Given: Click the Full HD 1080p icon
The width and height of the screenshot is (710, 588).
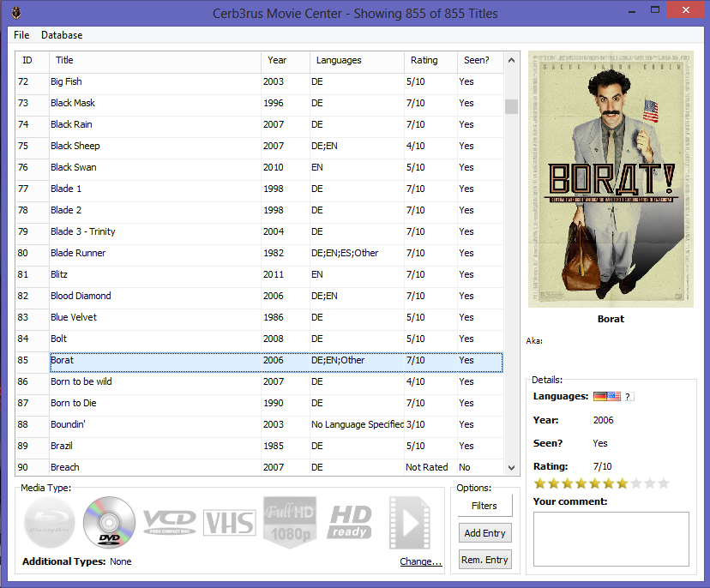Looking at the screenshot, I should coord(289,521).
